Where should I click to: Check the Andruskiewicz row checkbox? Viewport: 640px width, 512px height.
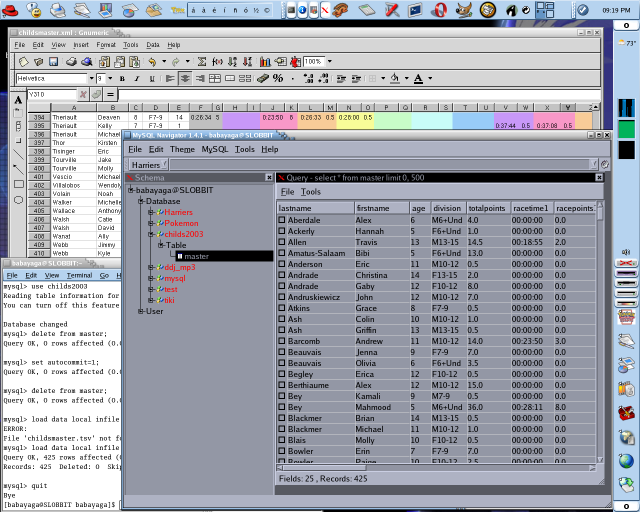tap(282, 297)
